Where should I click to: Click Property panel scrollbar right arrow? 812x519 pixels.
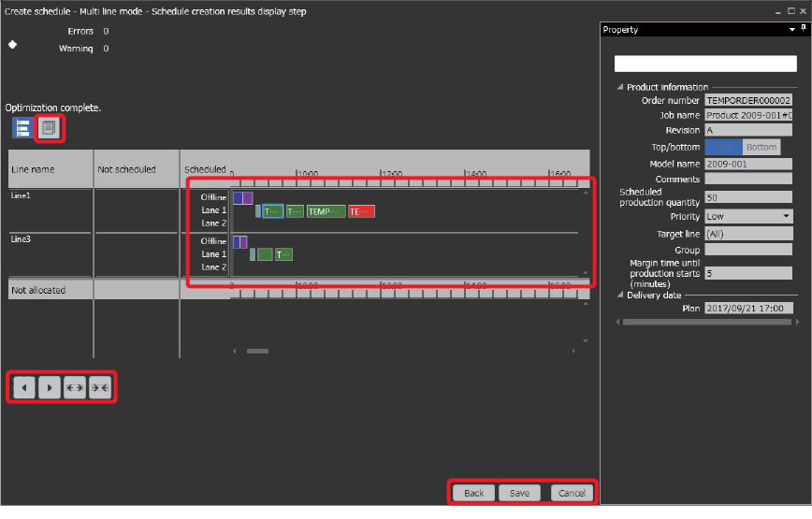pyautogui.click(x=797, y=322)
